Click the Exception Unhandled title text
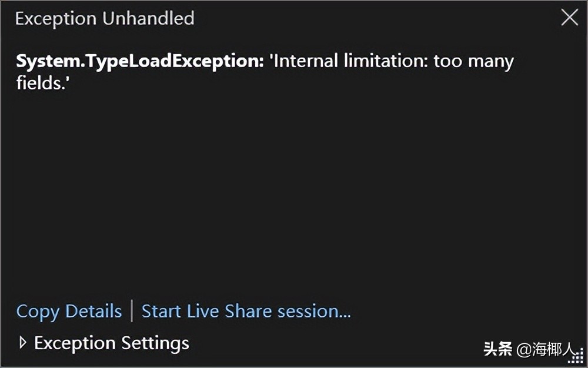 tap(105, 19)
